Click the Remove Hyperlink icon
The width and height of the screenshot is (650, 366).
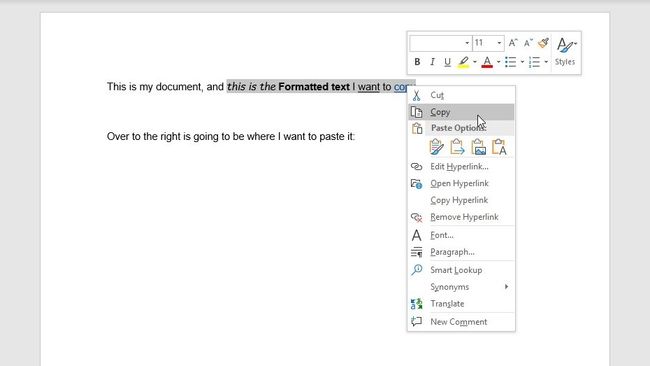[416, 217]
